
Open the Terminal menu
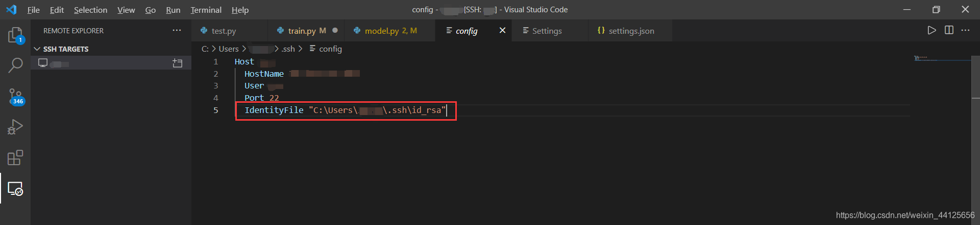pyautogui.click(x=206, y=10)
